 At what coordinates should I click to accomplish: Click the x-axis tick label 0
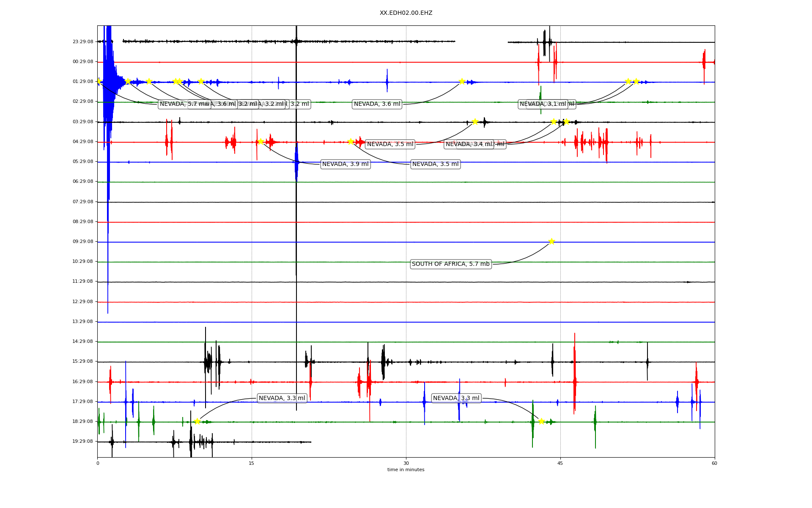tap(98, 463)
